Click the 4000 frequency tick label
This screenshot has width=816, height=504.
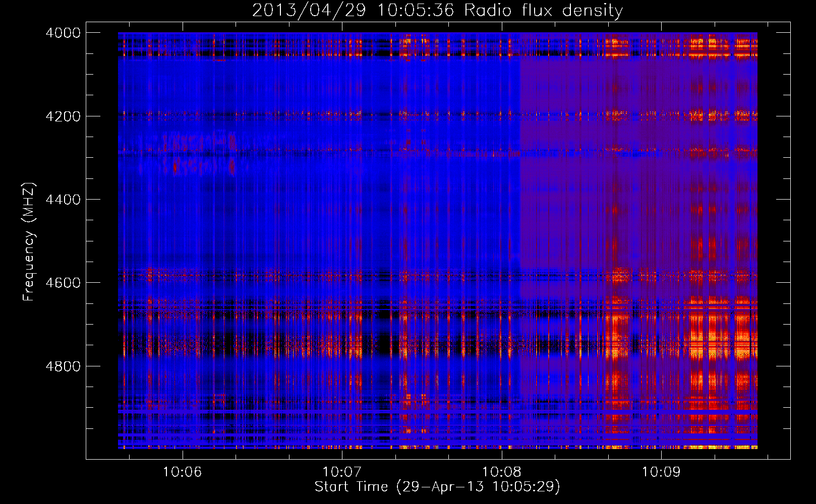(63, 33)
